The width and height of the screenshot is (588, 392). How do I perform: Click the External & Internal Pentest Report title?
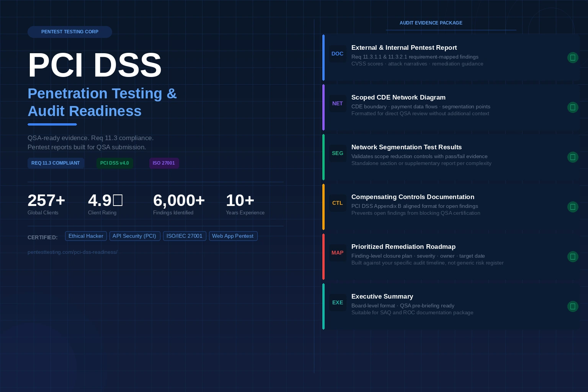[404, 47]
